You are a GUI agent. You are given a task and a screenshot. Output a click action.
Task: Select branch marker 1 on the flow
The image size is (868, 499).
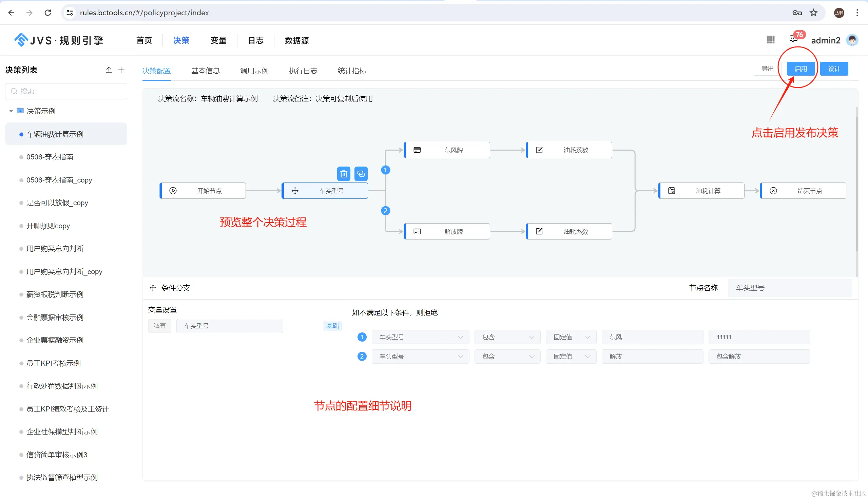385,170
